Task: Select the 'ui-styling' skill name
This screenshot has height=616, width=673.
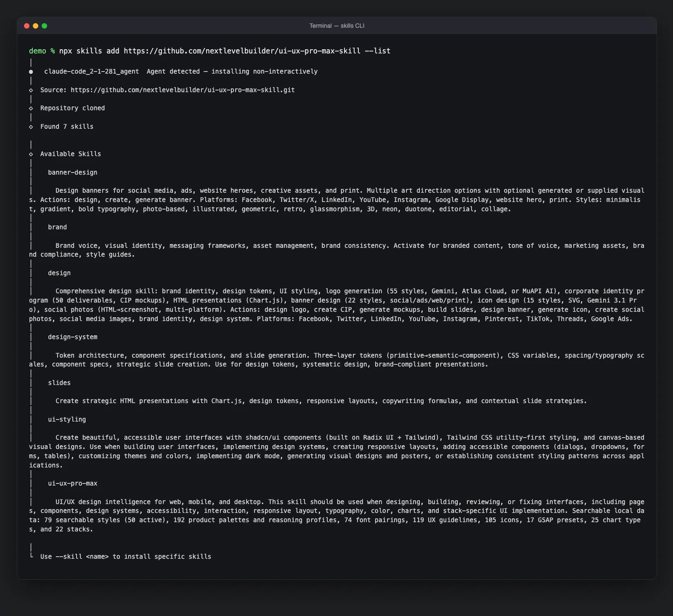Action: pyautogui.click(x=67, y=420)
